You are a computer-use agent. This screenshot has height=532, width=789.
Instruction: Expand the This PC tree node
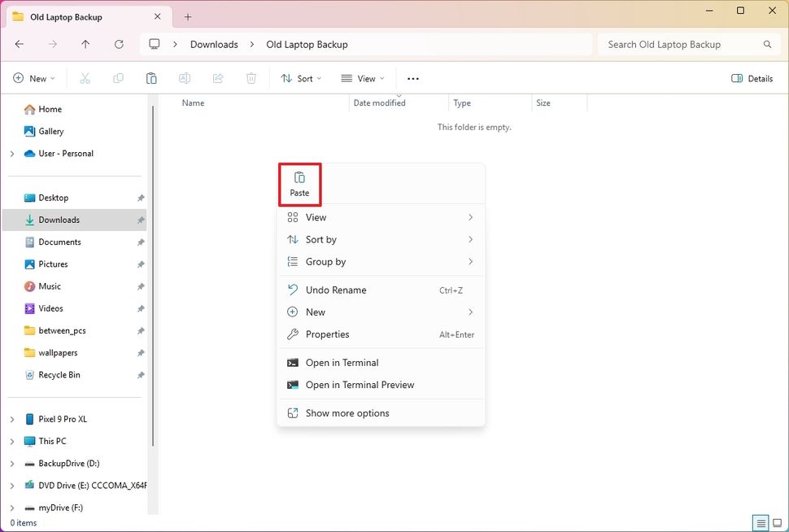12,442
